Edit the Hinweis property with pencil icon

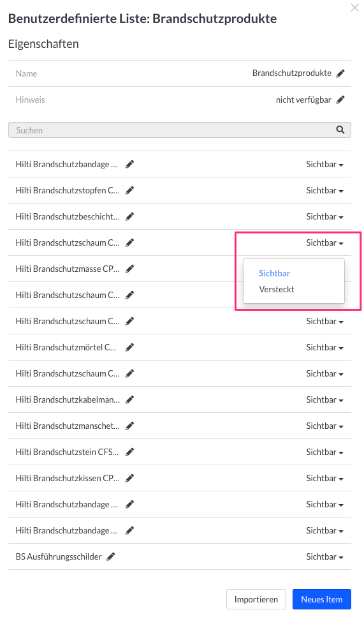tap(340, 100)
